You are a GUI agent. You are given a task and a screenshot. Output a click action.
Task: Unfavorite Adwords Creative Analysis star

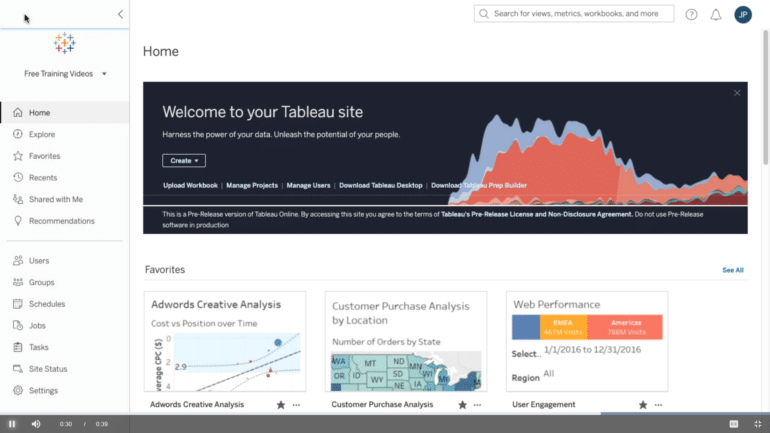click(x=281, y=405)
